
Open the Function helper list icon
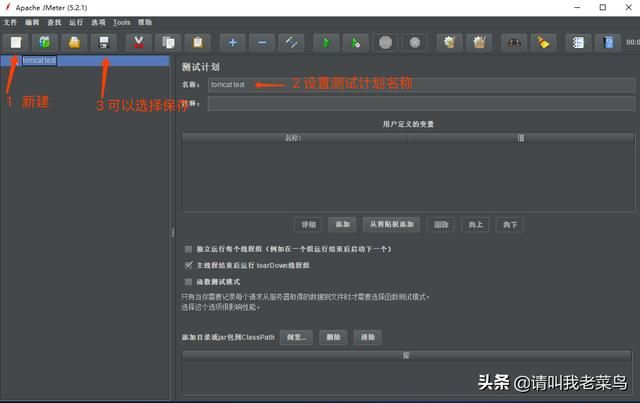pos(578,42)
